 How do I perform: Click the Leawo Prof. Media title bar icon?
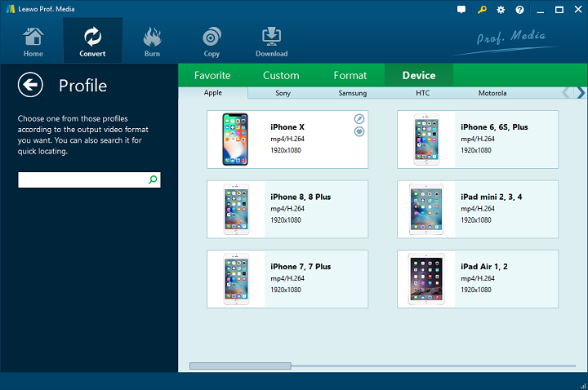pos(10,9)
